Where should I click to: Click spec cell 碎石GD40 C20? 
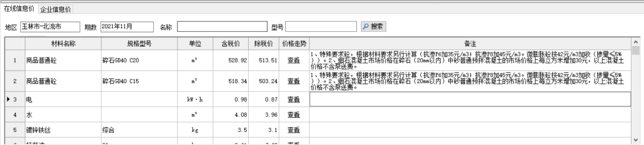[139, 60]
